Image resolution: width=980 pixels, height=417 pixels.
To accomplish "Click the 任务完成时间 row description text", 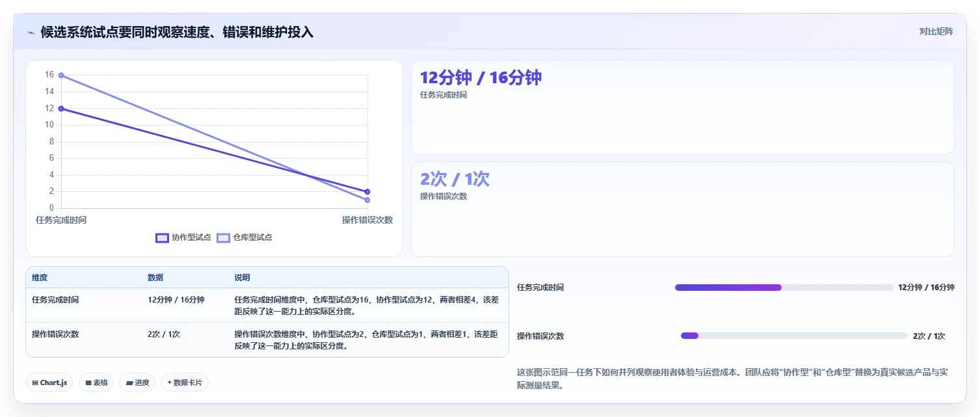I will pos(367,306).
